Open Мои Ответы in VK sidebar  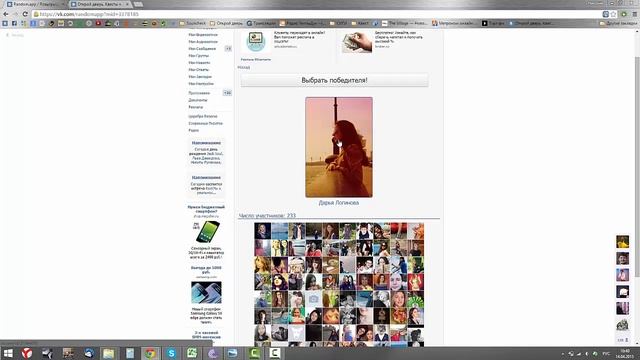coord(199,69)
